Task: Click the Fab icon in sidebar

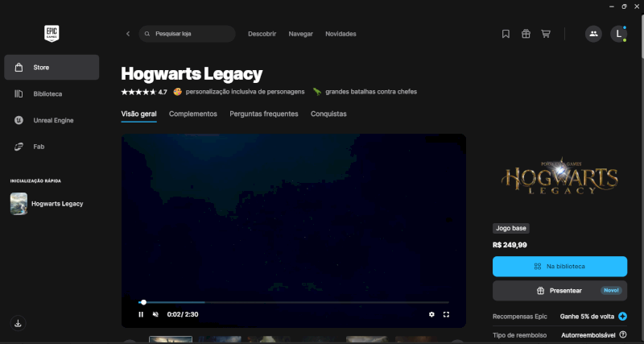Action: click(x=19, y=147)
